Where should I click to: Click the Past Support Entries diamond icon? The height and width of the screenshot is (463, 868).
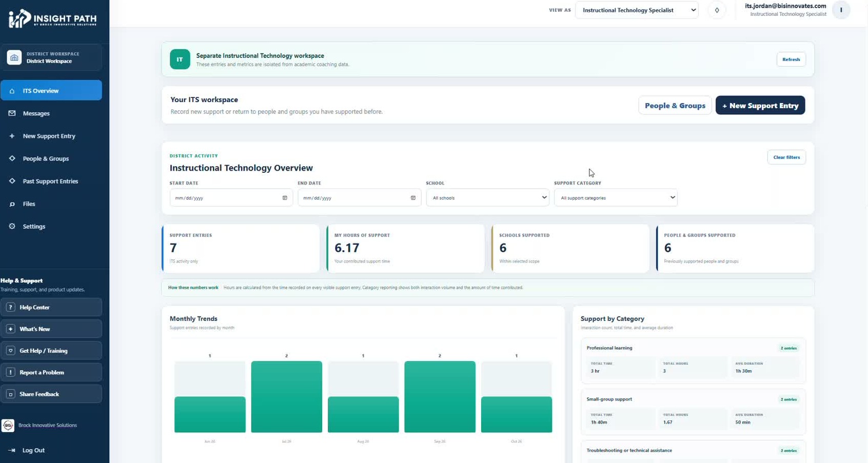[12, 181]
